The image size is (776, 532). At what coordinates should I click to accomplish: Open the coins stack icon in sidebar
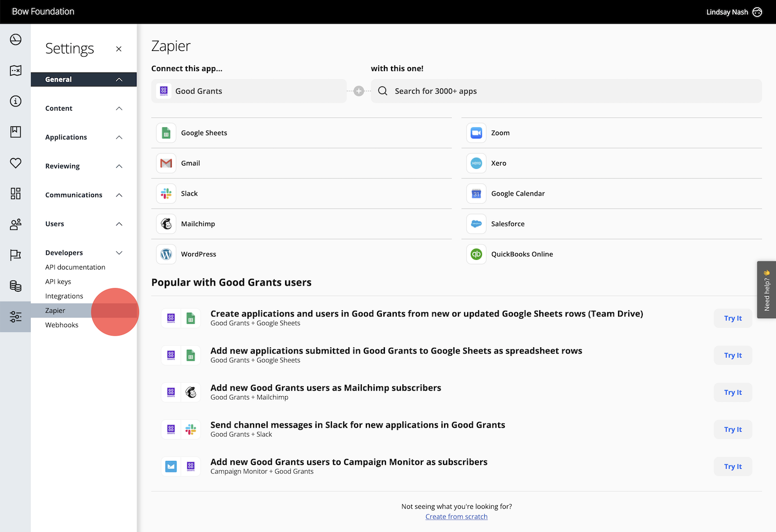pyautogui.click(x=15, y=286)
